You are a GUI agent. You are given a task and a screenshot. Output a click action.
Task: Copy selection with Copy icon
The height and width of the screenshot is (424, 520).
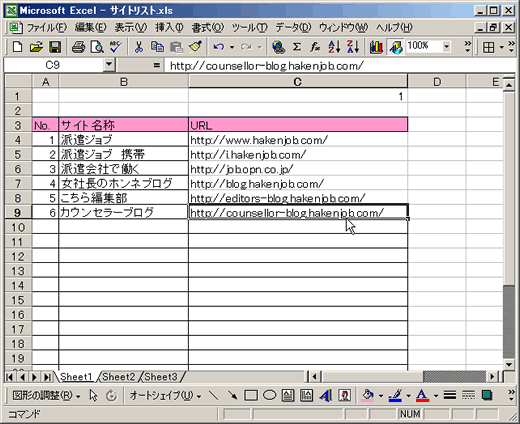(x=157, y=47)
